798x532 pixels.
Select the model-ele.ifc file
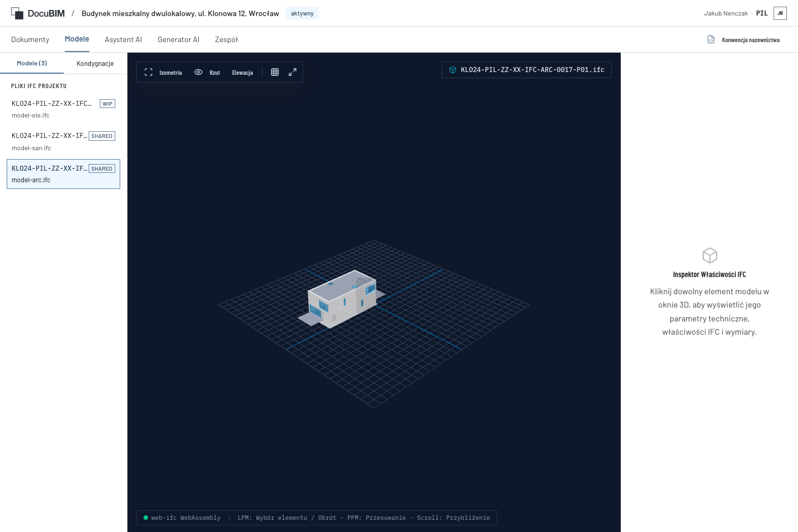pos(63,109)
